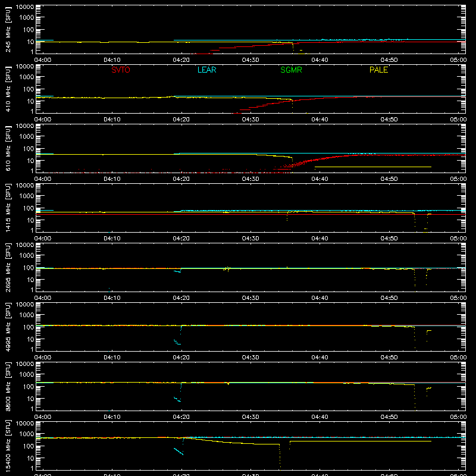Select the '4995 MHz [SFU]' axis label
Screen dimensions: 476x476
coord(8,327)
